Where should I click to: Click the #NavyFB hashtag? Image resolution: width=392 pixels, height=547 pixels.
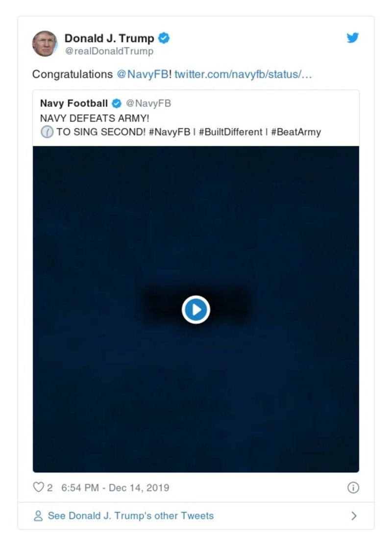point(169,132)
